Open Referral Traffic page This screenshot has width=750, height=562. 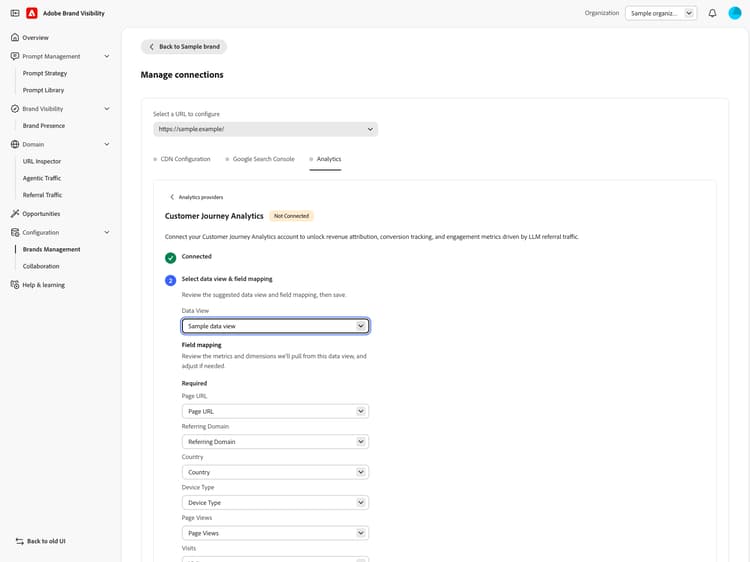pyautogui.click(x=43, y=195)
